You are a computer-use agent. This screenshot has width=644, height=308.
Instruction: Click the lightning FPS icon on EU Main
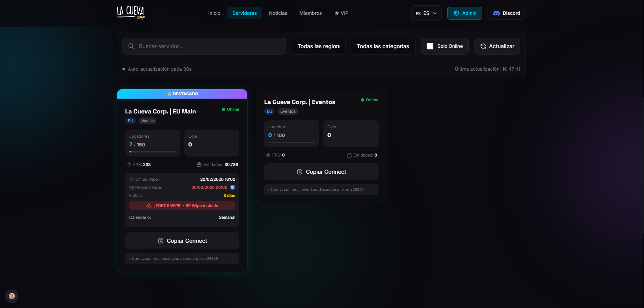coord(129,165)
